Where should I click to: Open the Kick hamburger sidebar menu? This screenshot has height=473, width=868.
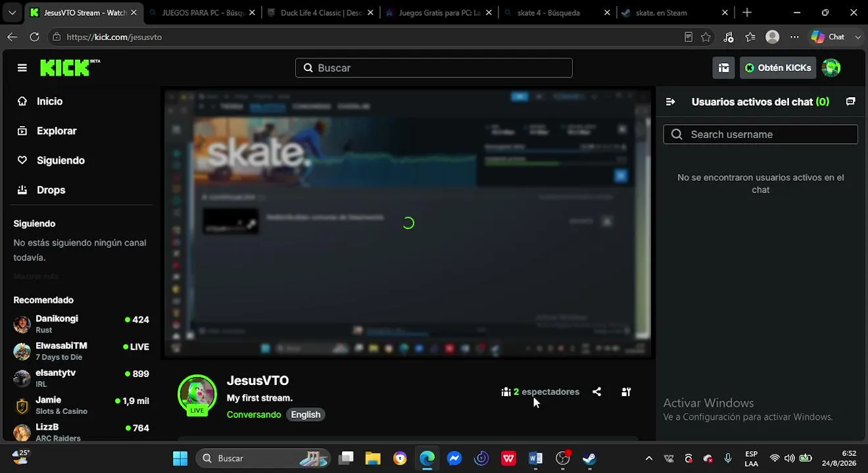[x=22, y=68]
